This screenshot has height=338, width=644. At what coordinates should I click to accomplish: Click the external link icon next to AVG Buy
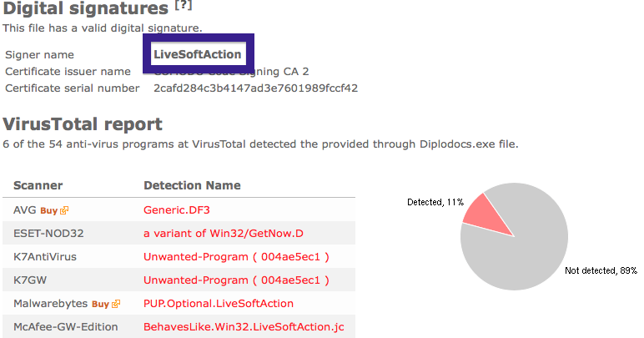click(x=64, y=210)
